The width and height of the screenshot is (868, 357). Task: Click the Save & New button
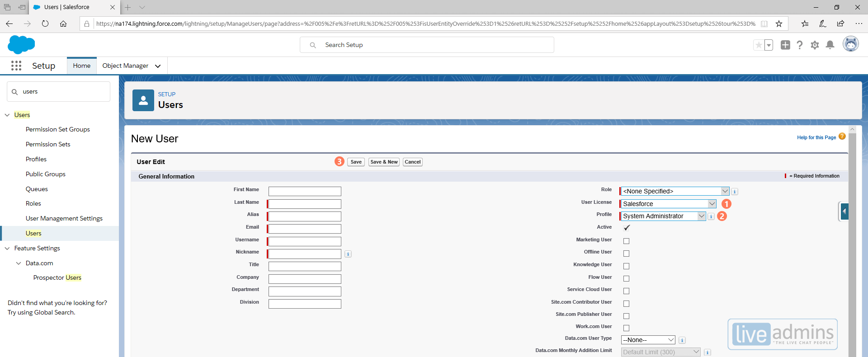point(384,162)
